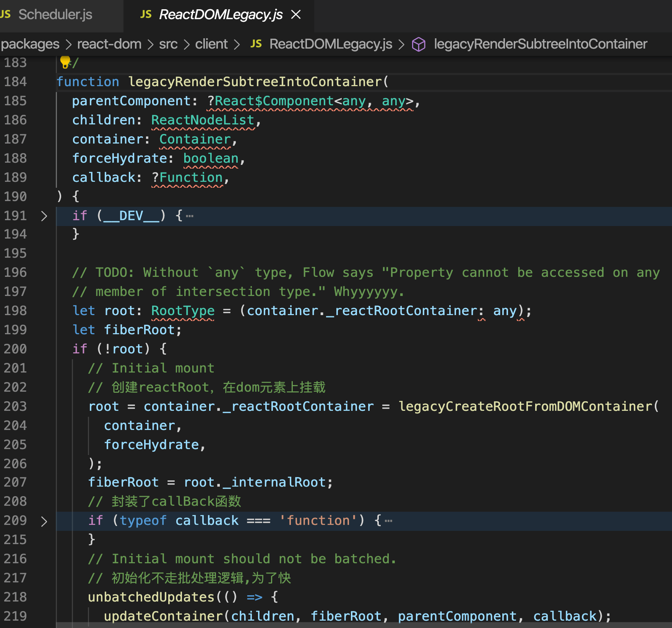Click line number 184 in the gutter
The height and width of the screenshot is (628, 672).
15,82
